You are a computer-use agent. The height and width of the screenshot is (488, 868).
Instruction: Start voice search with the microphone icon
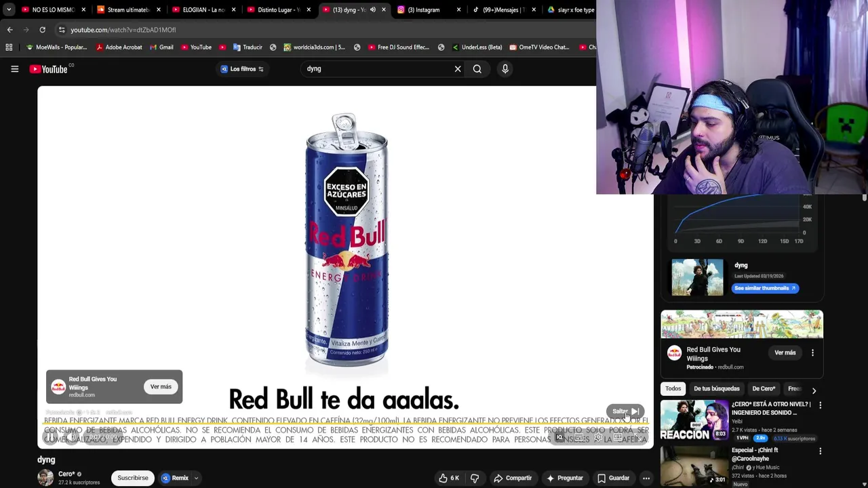(x=505, y=68)
